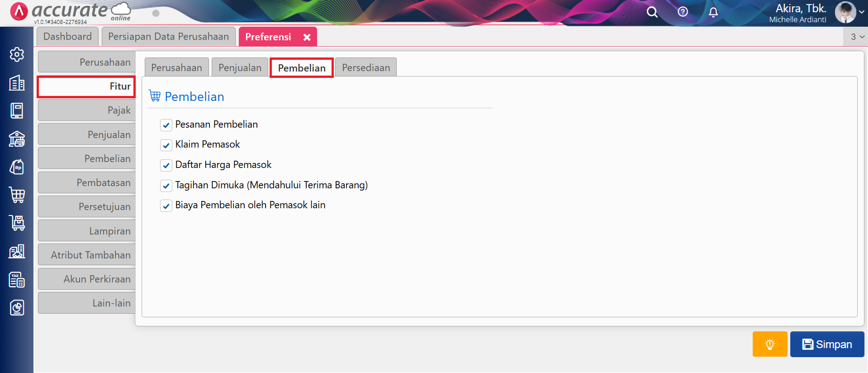The height and width of the screenshot is (373, 868).
Task: Open the notifications bell
Action: (713, 12)
